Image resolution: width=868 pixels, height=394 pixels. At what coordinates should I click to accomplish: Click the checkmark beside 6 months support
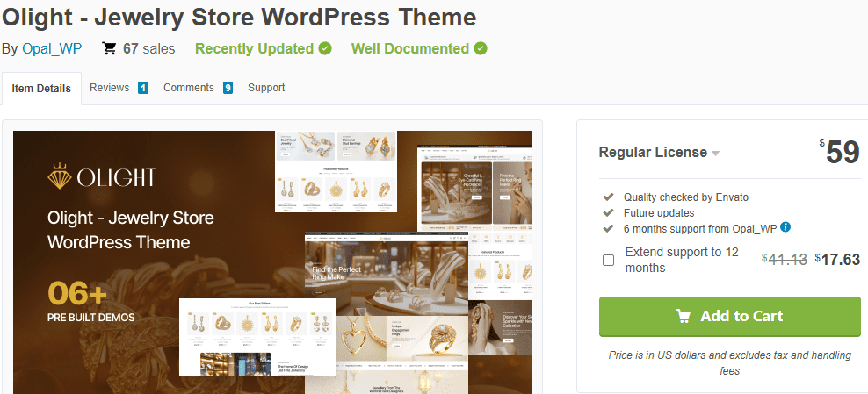(608, 228)
